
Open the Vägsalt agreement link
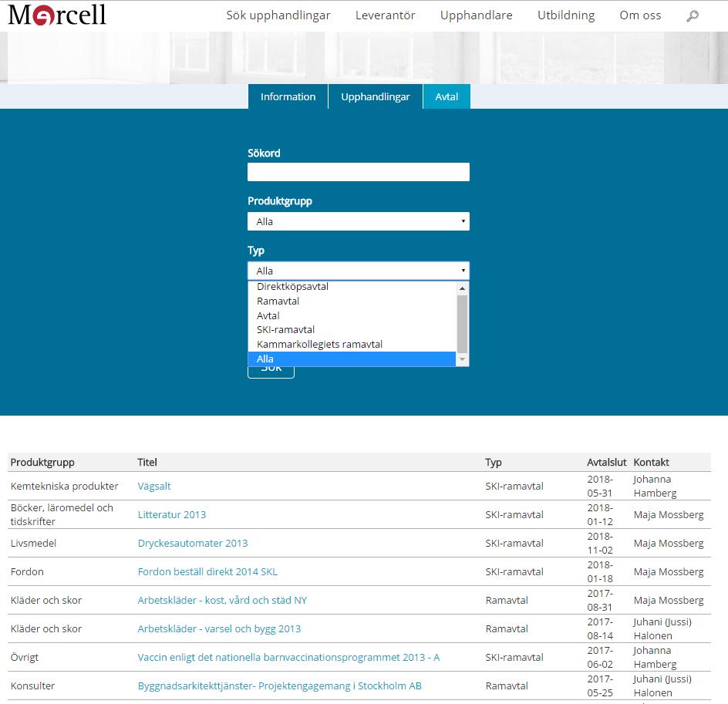point(154,486)
